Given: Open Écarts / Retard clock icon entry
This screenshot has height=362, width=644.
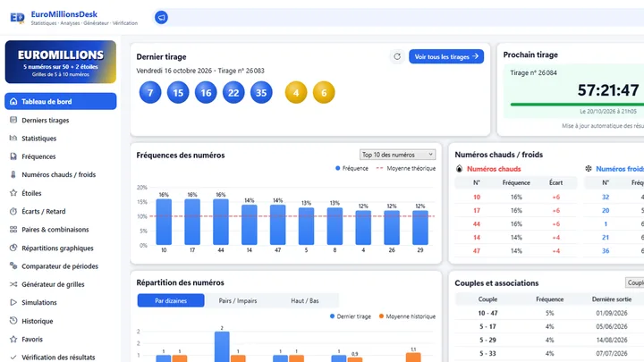Looking at the screenshot, I should coord(13,211).
